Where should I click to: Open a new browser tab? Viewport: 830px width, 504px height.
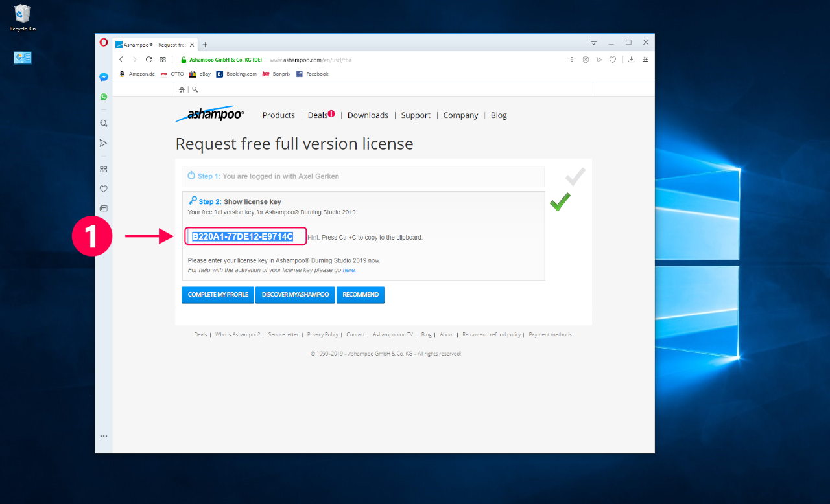click(x=205, y=45)
